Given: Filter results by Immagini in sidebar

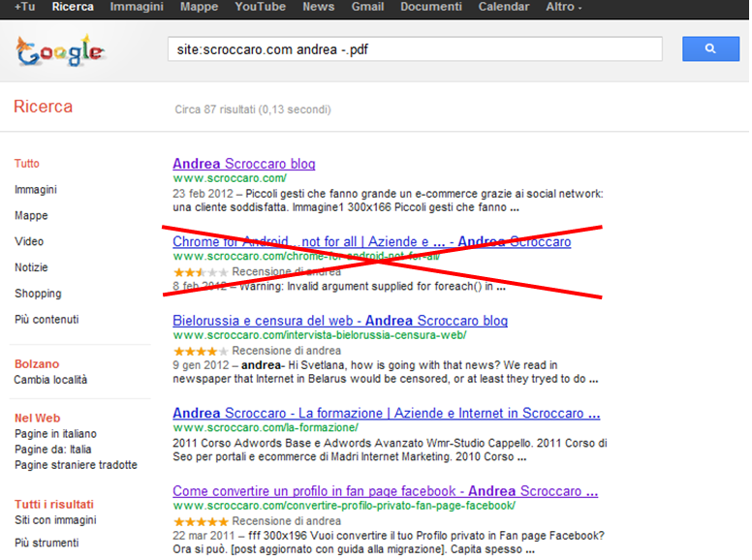Looking at the screenshot, I should (36, 189).
